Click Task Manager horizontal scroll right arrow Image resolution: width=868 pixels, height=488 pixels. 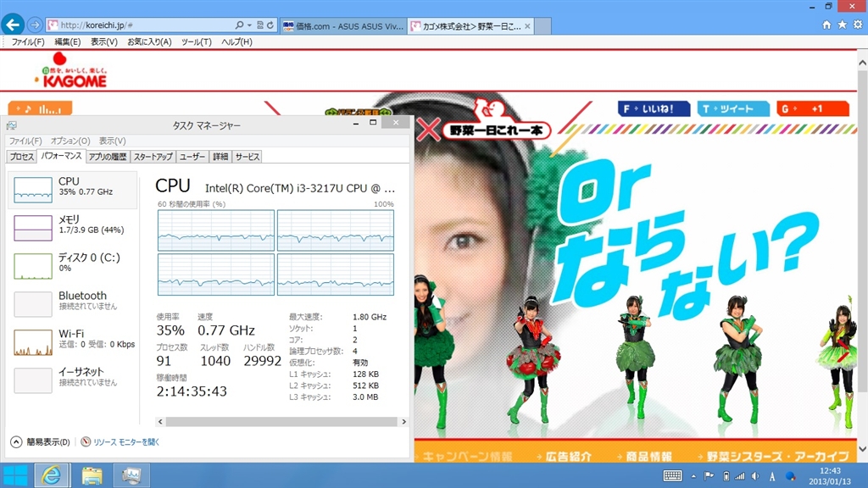point(404,422)
